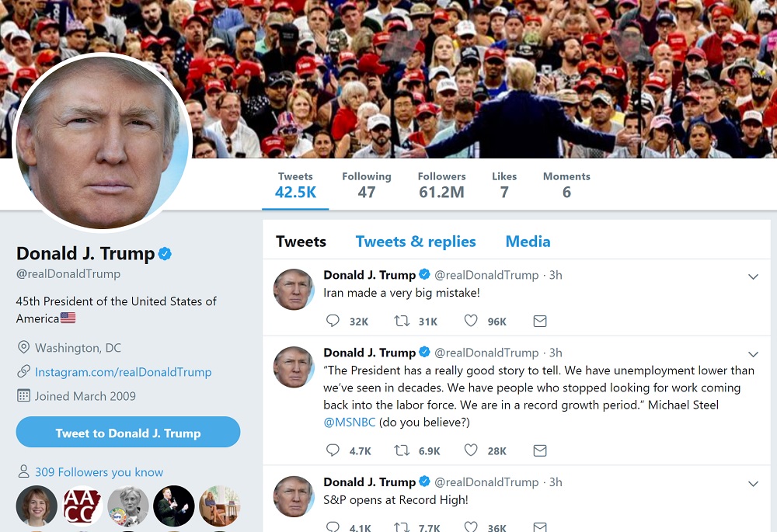Like the Iran mistake tweet with the heart

click(x=471, y=321)
